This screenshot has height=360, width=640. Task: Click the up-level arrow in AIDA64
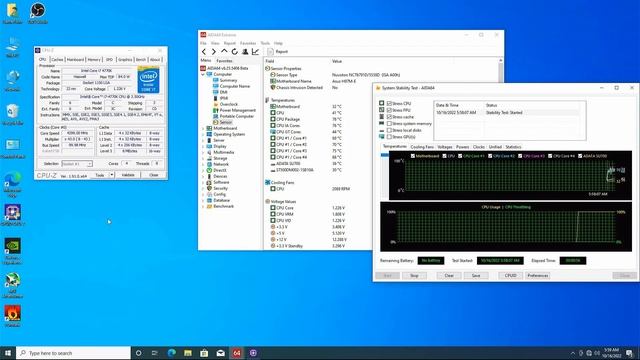[224, 52]
